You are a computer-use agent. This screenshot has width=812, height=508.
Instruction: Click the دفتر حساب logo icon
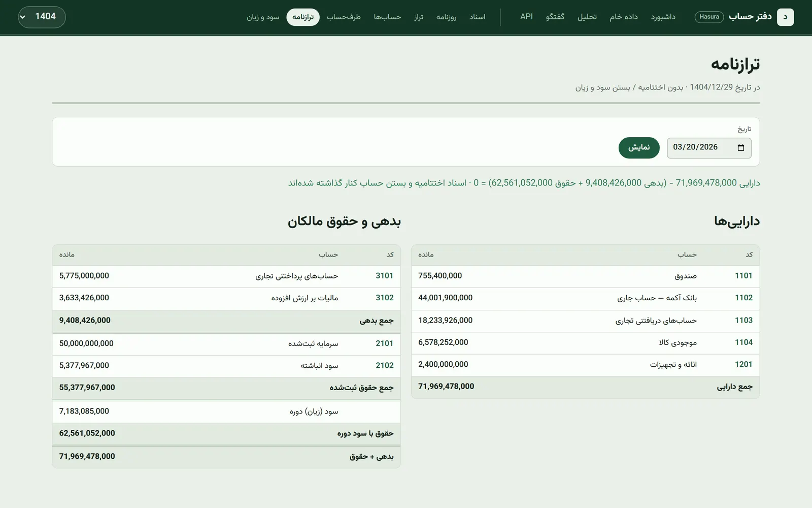[x=785, y=17]
